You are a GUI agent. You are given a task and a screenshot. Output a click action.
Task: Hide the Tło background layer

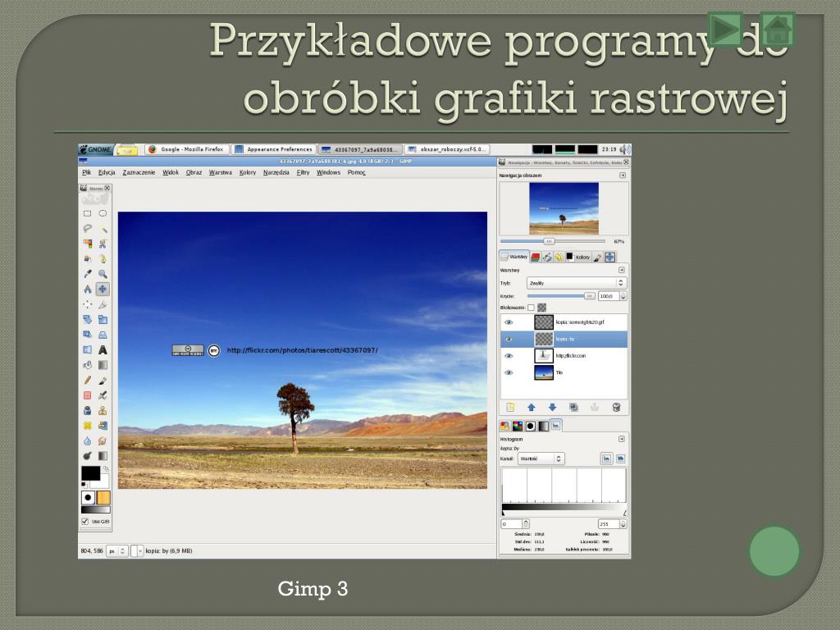click(x=509, y=372)
